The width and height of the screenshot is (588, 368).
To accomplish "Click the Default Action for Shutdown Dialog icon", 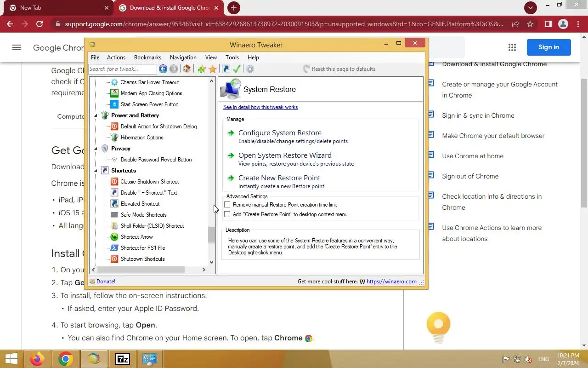I will pyautogui.click(x=114, y=126).
